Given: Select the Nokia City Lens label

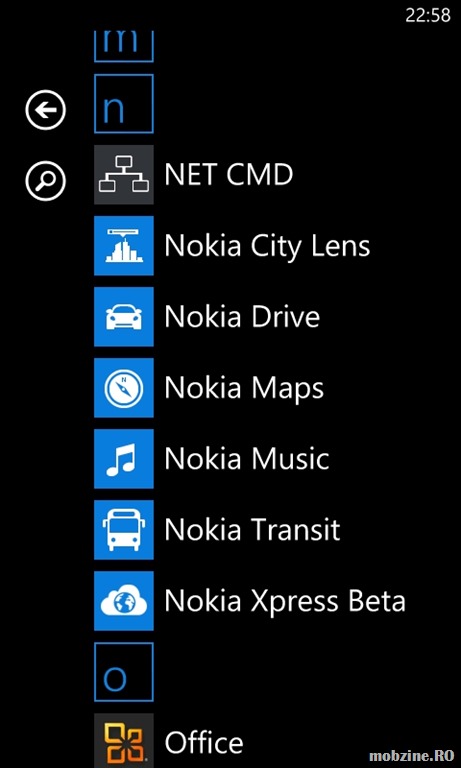Looking at the screenshot, I should (267, 247).
